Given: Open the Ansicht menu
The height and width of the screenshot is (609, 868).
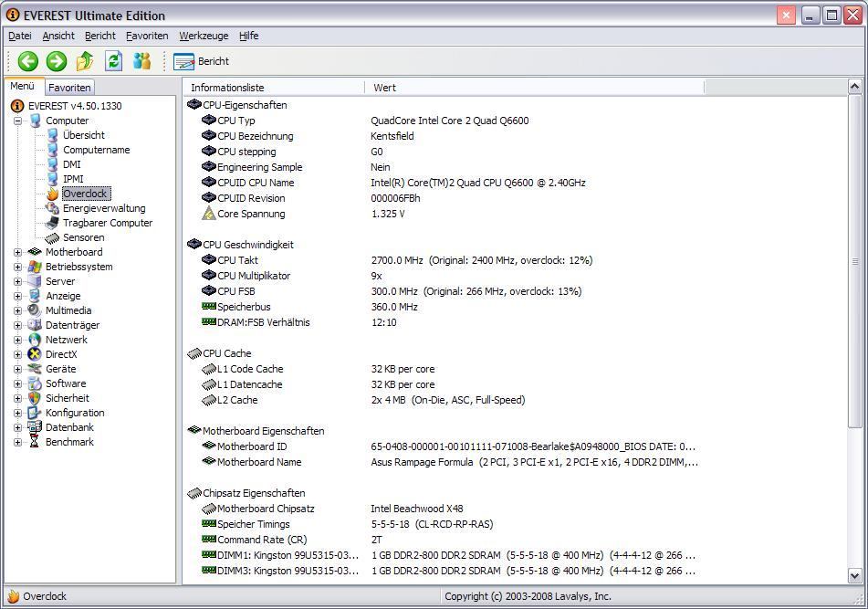Looking at the screenshot, I should [x=58, y=36].
